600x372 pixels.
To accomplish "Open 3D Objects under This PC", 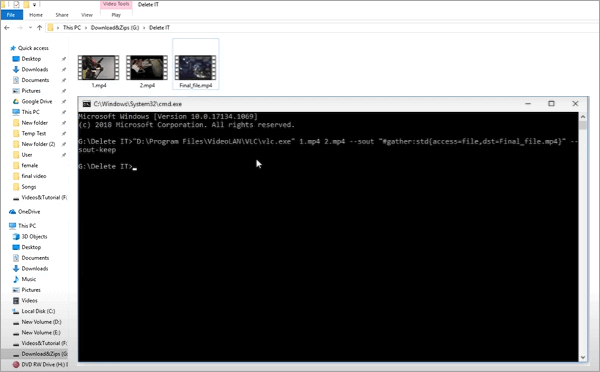I will (34, 237).
